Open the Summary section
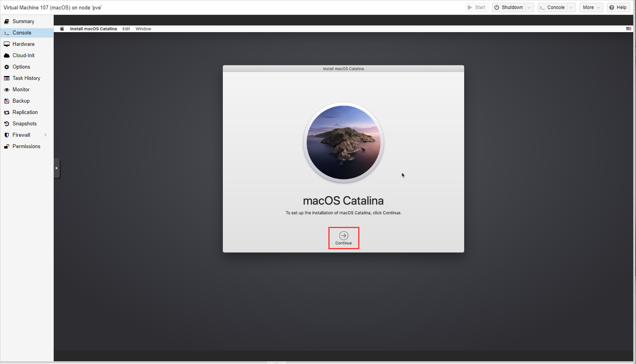Screen dimensions: 636x364 pyautogui.click(x=23, y=22)
